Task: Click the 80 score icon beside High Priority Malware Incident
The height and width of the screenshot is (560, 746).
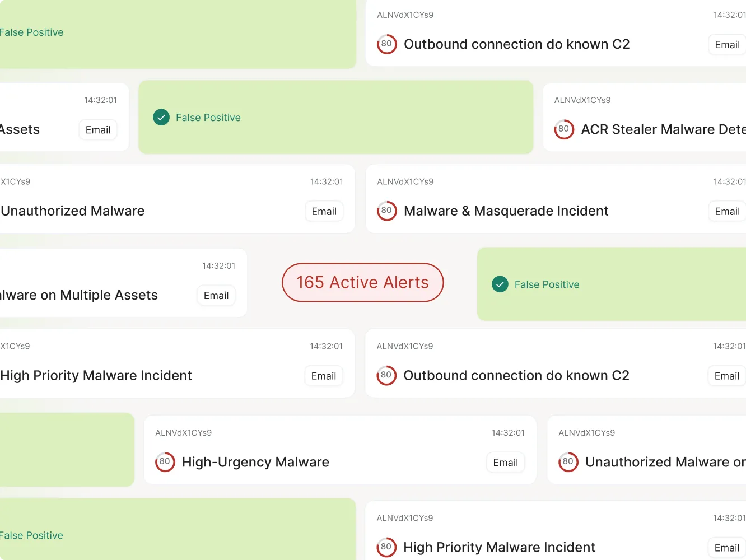Action: click(386, 547)
